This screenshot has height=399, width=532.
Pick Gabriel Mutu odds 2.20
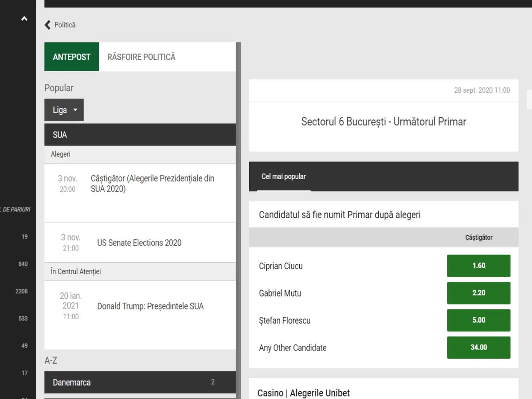click(478, 293)
